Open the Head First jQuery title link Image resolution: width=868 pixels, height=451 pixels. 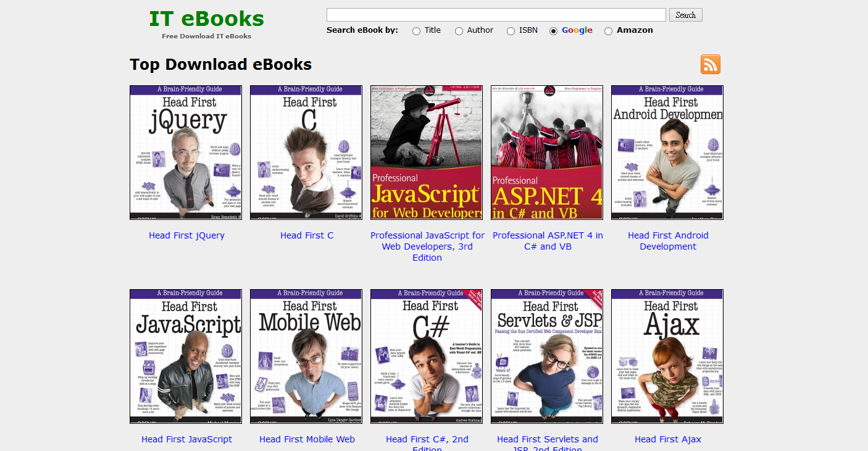point(186,235)
